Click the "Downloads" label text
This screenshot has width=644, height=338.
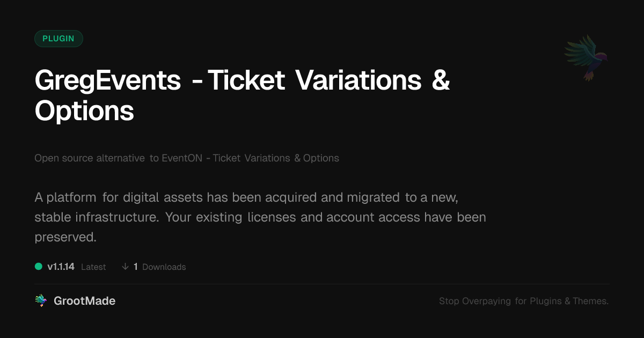pos(164,267)
